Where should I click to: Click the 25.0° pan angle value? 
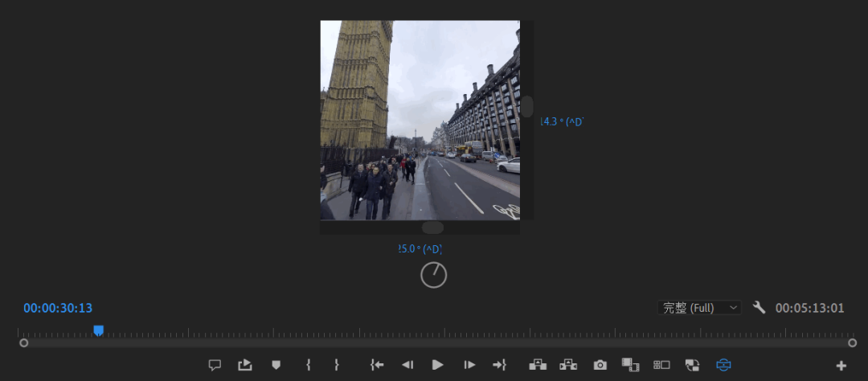(x=420, y=249)
